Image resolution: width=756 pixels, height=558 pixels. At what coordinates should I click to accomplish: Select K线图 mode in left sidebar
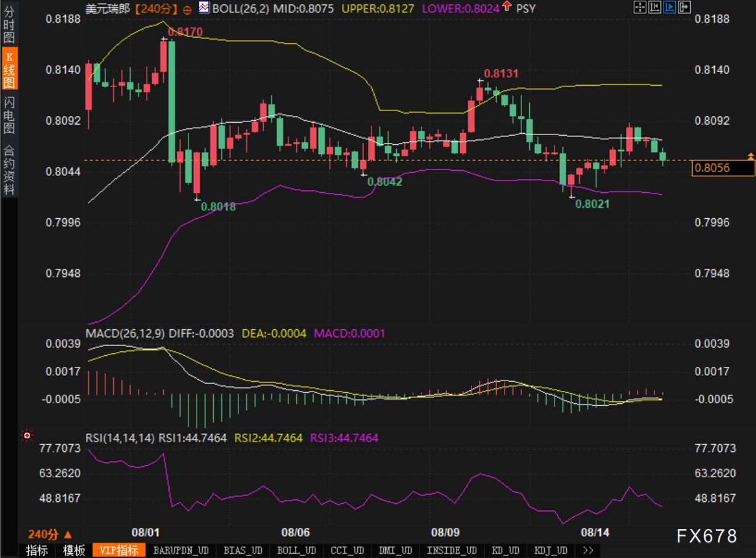click(x=9, y=68)
